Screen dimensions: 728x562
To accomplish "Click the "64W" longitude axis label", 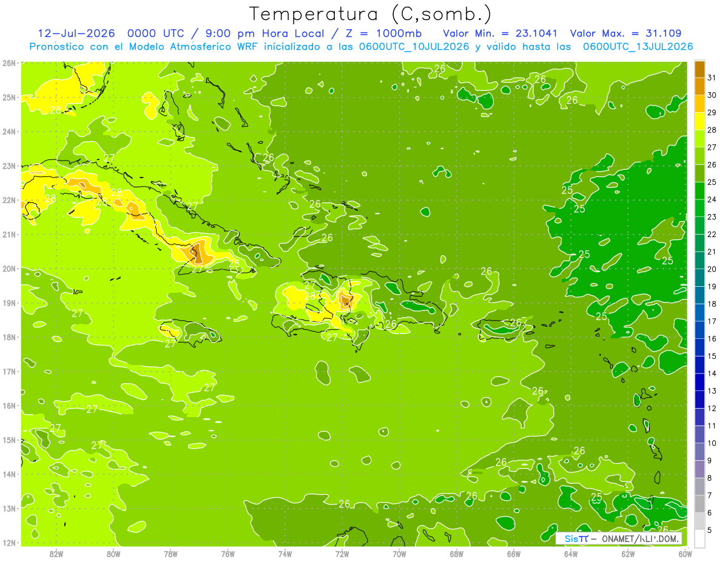I will point(571,554).
